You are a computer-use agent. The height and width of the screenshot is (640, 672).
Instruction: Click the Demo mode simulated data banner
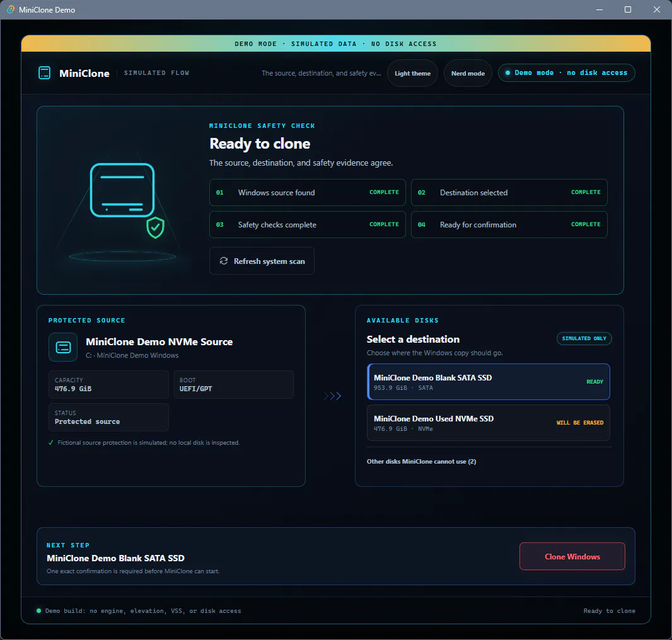click(x=335, y=43)
